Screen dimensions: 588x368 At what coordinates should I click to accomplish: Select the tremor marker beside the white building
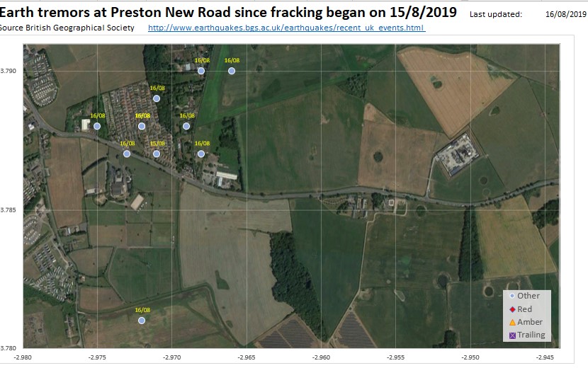(97, 126)
